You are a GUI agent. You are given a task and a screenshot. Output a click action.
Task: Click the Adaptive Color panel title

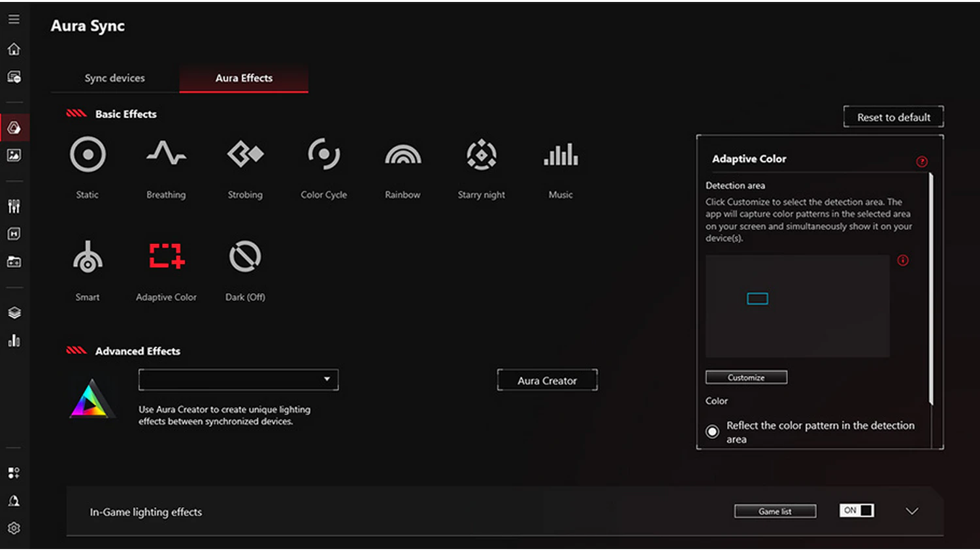tap(749, 159)
